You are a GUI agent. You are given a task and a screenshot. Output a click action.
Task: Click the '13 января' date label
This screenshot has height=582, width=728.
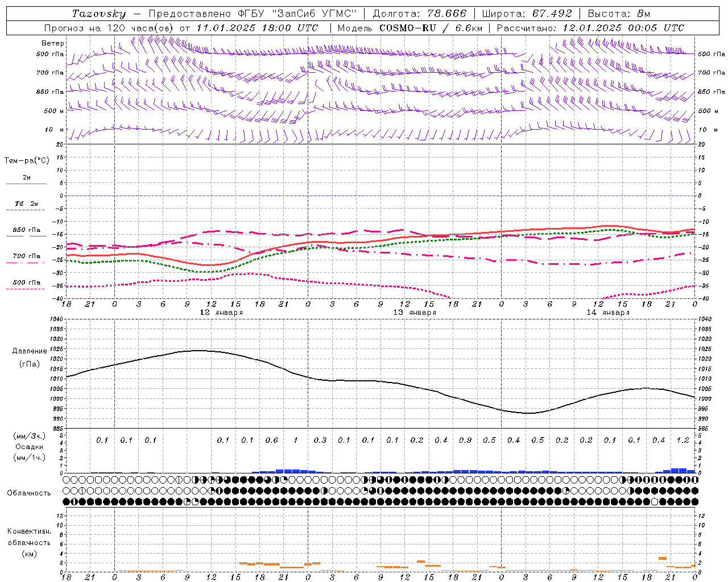(415, 313)
